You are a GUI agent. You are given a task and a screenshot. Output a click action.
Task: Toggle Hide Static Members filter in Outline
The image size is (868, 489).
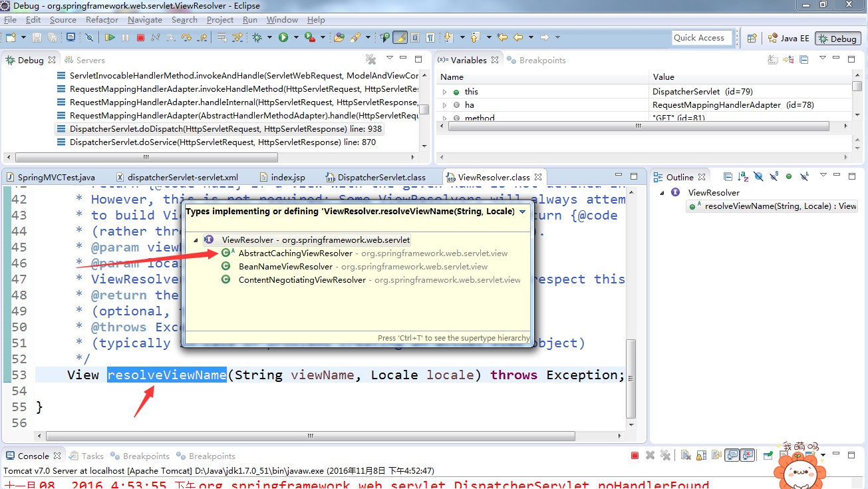[774, 177]
